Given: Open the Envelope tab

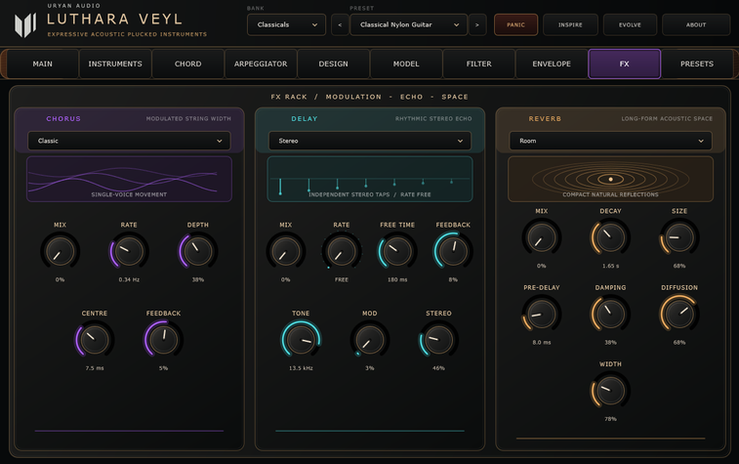Looking at the screenshot, I should click(551, 64).
